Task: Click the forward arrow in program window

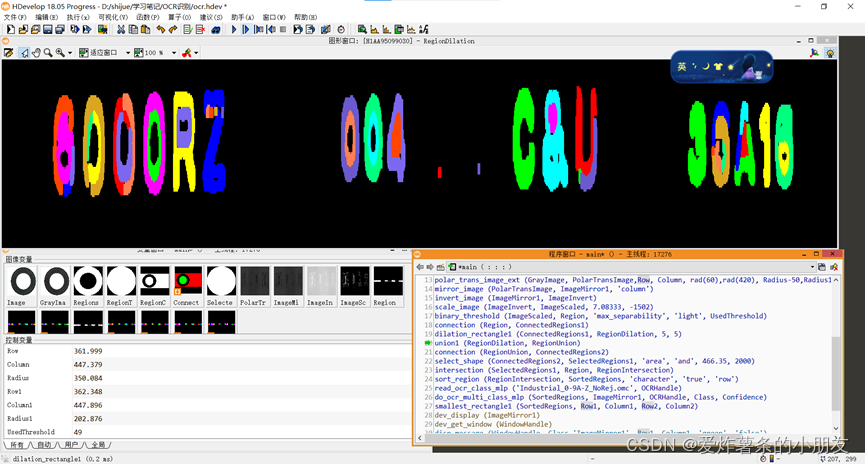Action: [430, 267]
